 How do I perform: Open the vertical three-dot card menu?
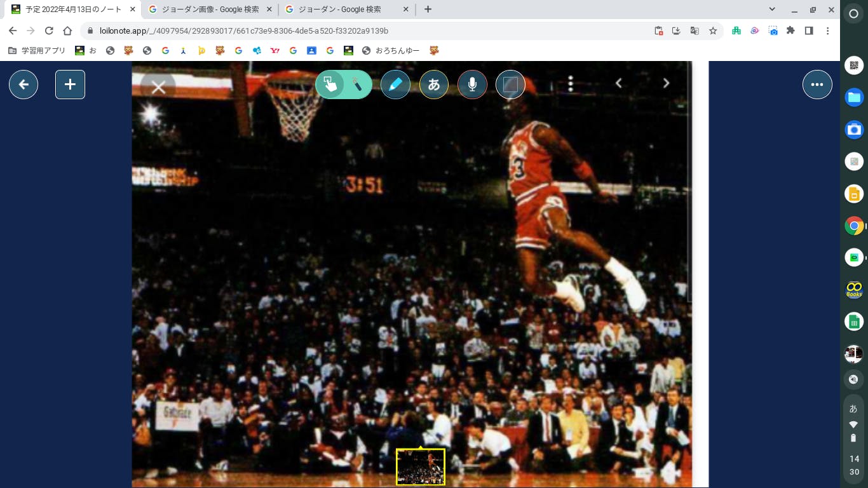(x=571, y=84)
